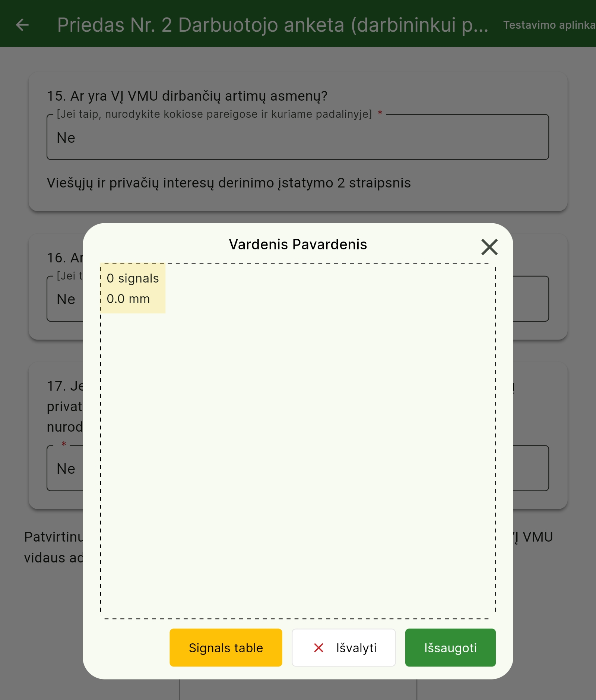Click the 'Priedas Nr. 2 Darbuotojo anketa' title
This screenshot has height=700, width=596.
(x=273, y=25)
